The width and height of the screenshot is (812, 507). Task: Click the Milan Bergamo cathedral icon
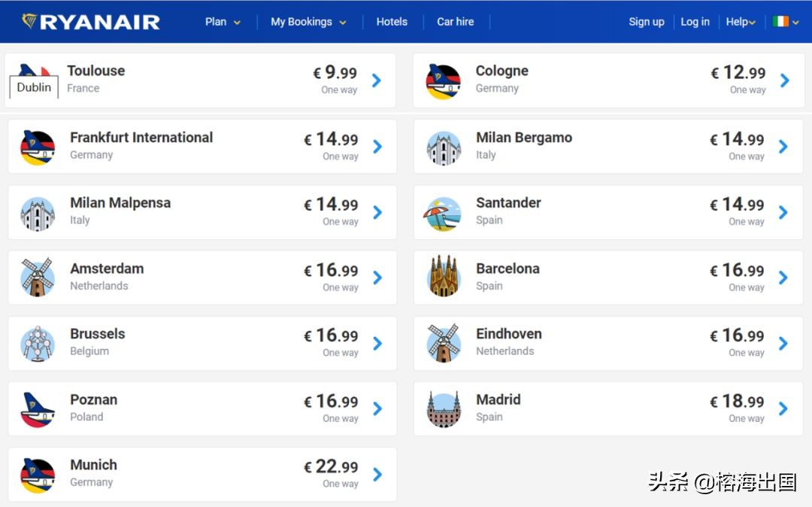[x=444, y=147]
